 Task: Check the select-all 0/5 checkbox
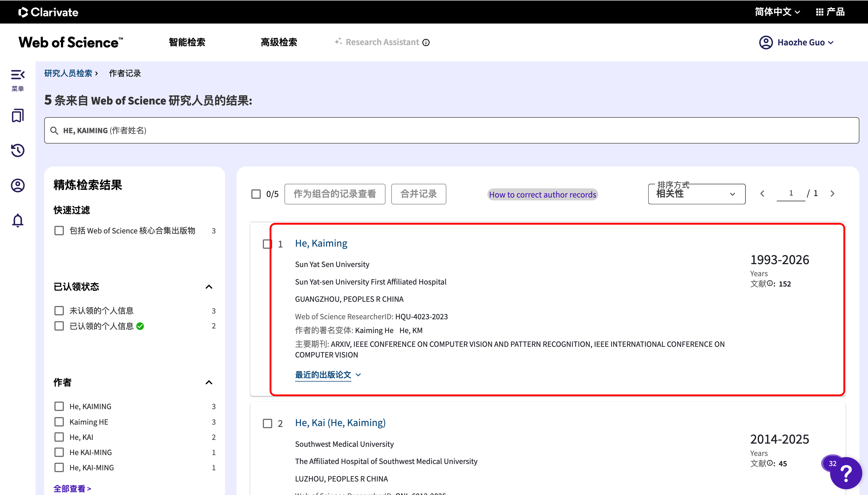point(256,194)
